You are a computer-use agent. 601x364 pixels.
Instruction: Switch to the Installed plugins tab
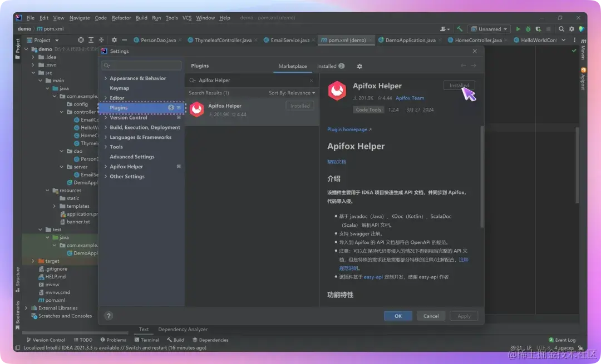click(x=331, y=66)
